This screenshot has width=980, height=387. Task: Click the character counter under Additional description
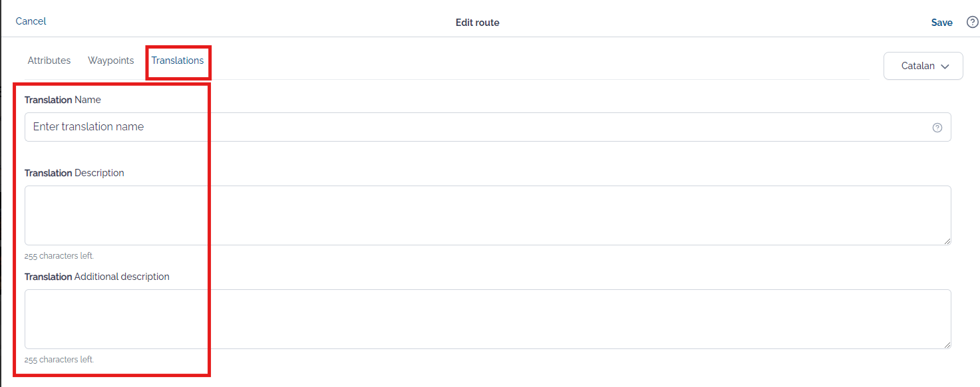click(59, 360)
